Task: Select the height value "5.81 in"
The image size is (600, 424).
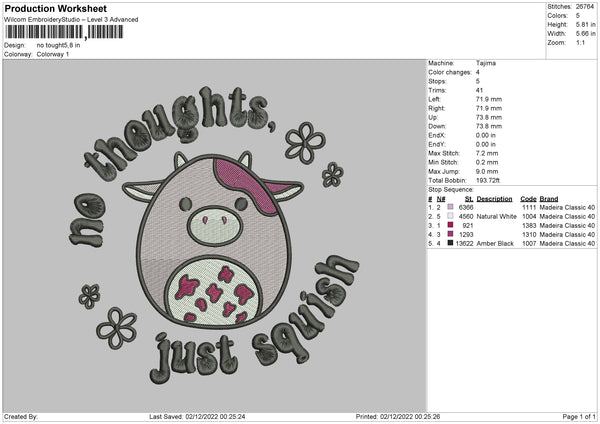Action: tap(585, 24)
